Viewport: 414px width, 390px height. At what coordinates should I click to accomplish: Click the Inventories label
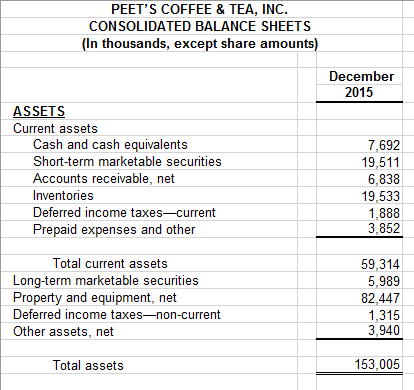tap(63, 195)
